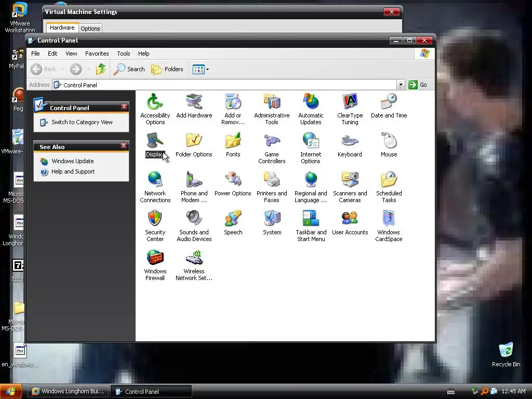
Task: Open Scanners and Cameras icon
Action: coord(350,187)
